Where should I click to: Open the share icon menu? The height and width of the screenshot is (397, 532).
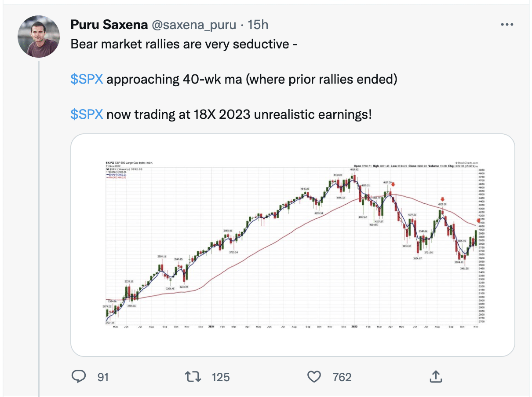pos(435,376)
